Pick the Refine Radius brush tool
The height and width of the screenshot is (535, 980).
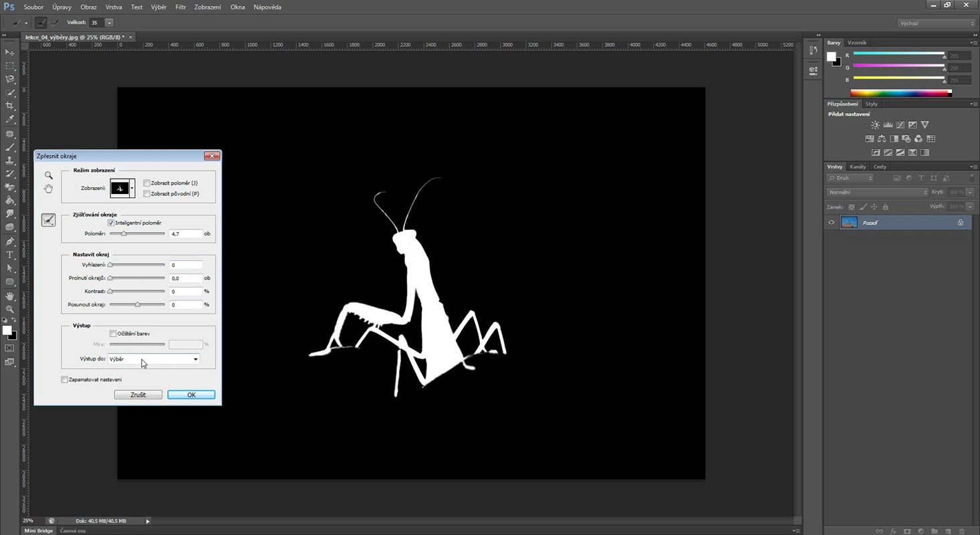coord(48,220)
